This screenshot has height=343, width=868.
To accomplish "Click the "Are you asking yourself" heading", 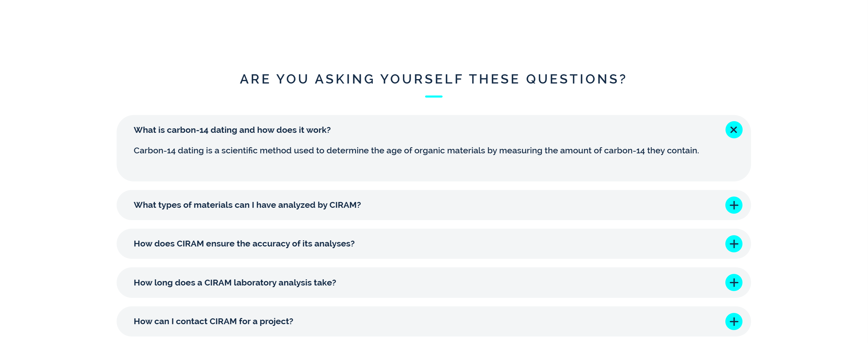I will pyautogui.click(x=433, y=79).
